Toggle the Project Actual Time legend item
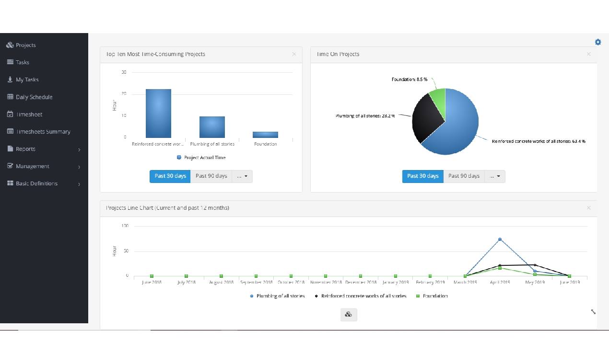The width and height of the screenshot is (609, 364). point(201,158)
